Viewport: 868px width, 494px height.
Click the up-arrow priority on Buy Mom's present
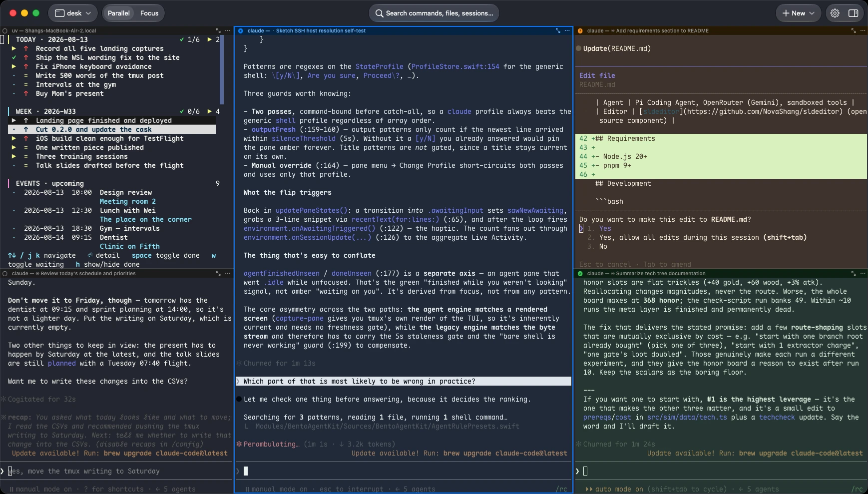pyautogui.click(x=26, y=93)
